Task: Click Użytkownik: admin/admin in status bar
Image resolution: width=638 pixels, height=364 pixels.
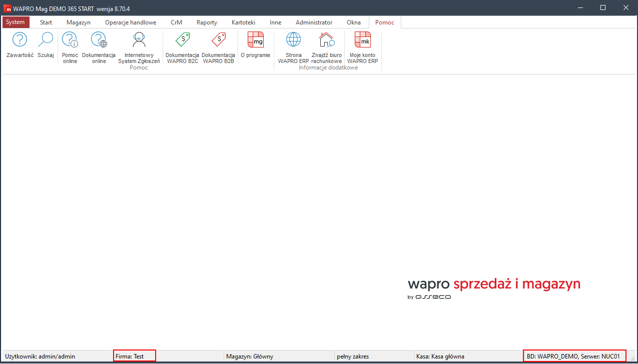Action: point(40,356)
